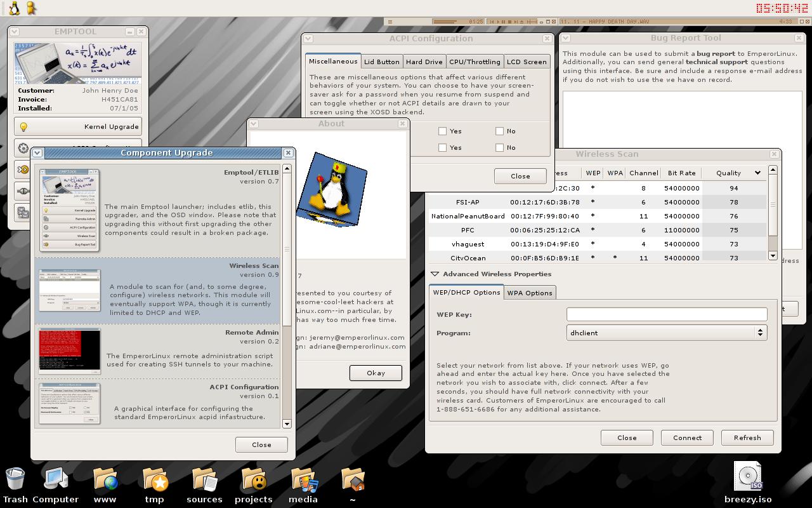
Task: Click the Tux penguin icon in top panel
Action: [x=14, y=8]
